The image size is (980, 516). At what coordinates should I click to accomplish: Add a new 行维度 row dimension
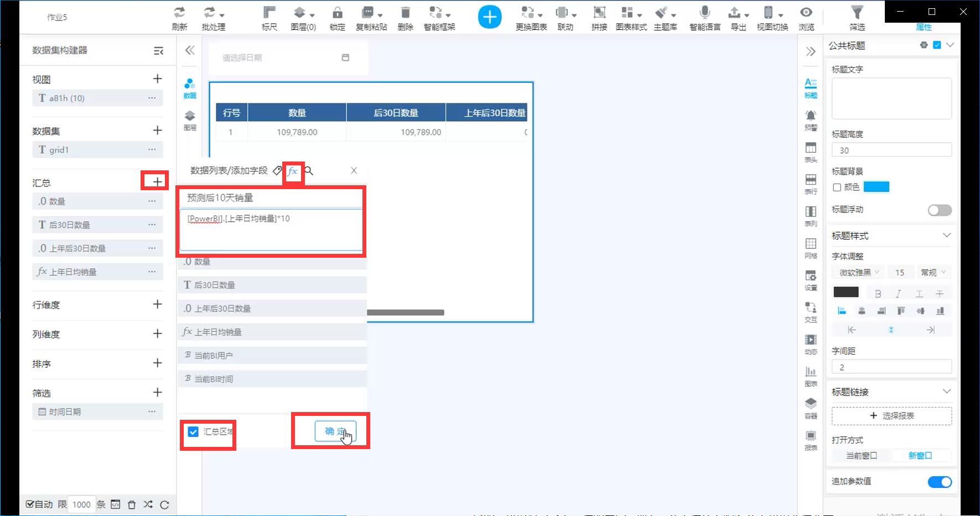coord(157,304)
